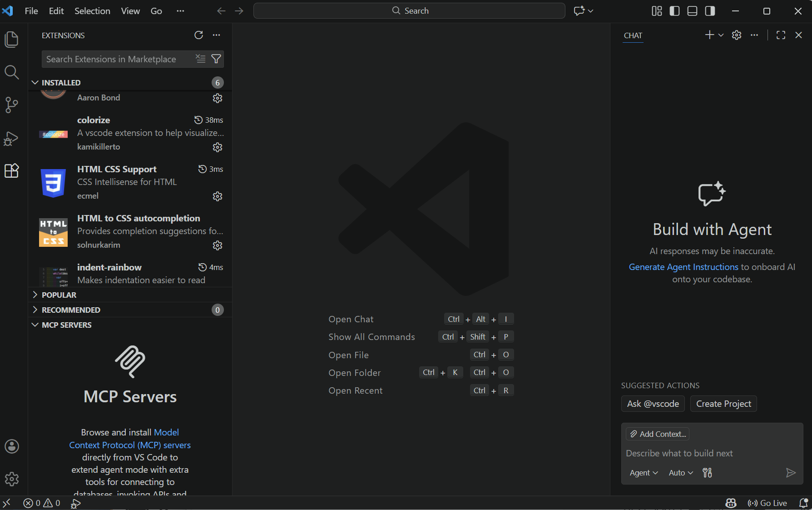The image size is (812, 510).
Task: Open Generate Agent Instructions link
Action: [683, 267]
